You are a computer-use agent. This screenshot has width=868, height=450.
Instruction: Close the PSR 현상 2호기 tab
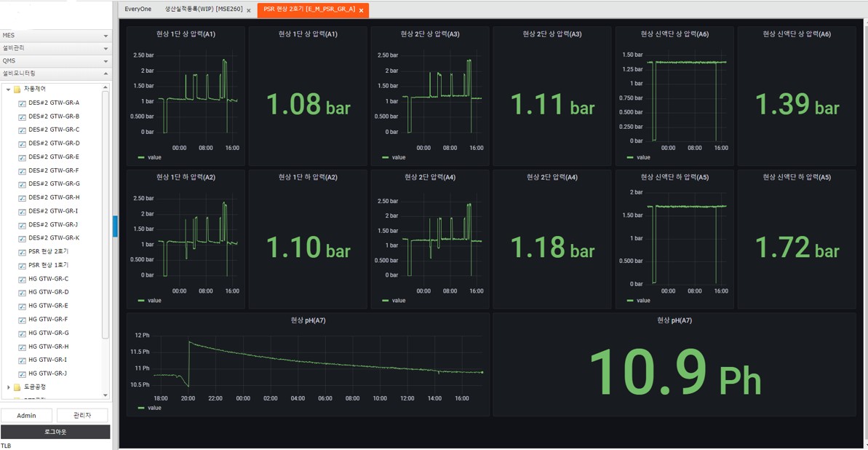click(x=361, y=10)
